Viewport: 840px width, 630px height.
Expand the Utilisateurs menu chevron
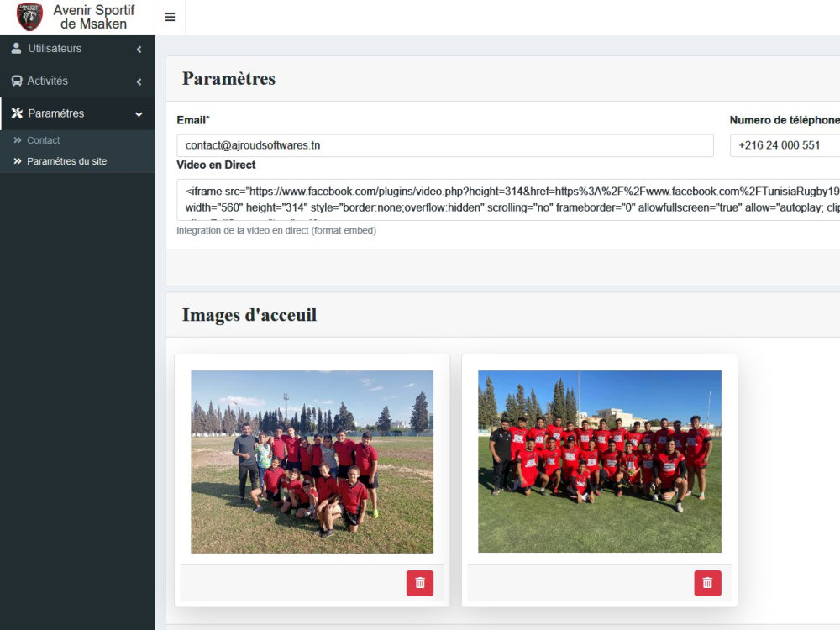coord(139,50)
